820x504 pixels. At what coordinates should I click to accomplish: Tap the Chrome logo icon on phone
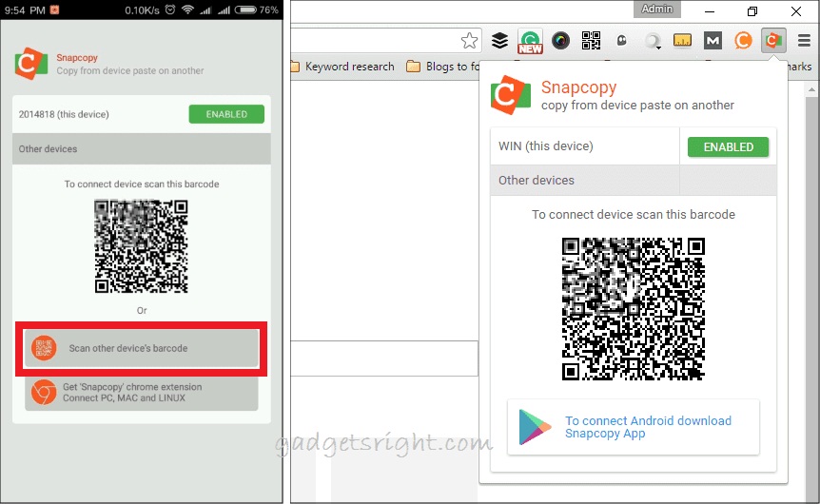point(44,392)
